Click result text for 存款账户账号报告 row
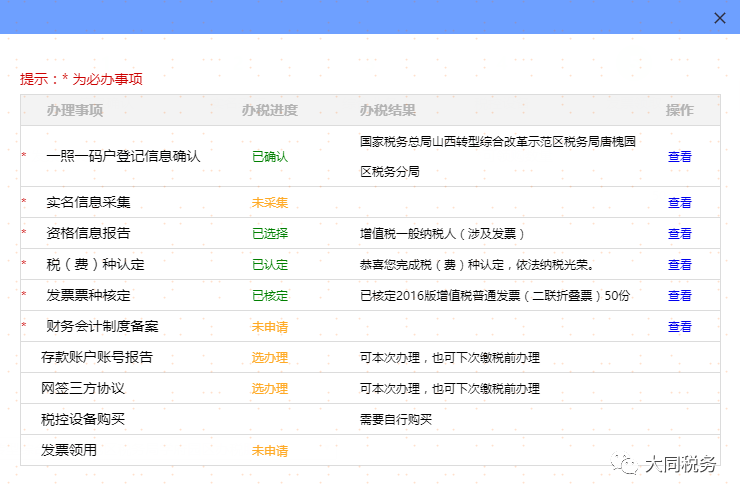The width and height of the screenshot is (740, 496). (450, 358)
